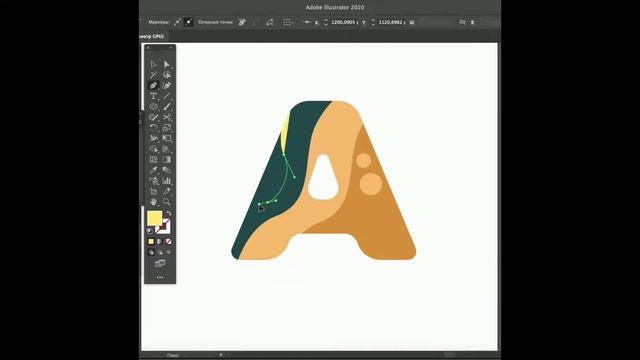Select the Artboard tool
The image size is (640, 360).
153,191
